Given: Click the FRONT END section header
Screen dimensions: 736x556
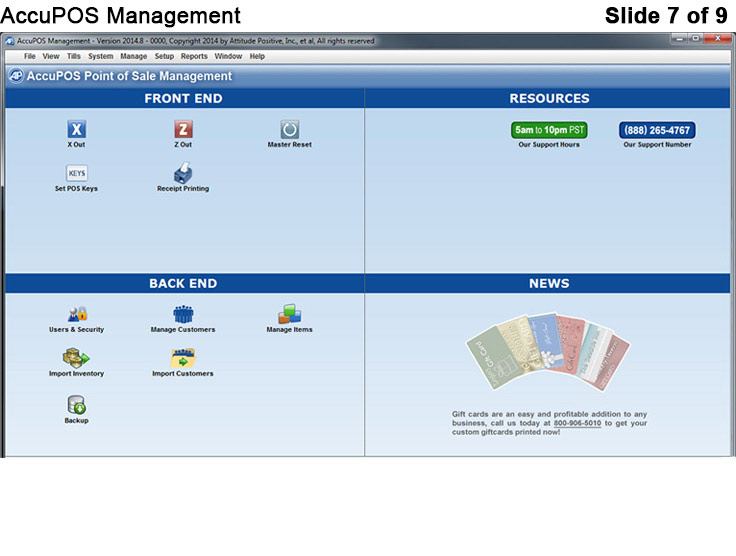Looking at the screenshot, I should [184, 99].
